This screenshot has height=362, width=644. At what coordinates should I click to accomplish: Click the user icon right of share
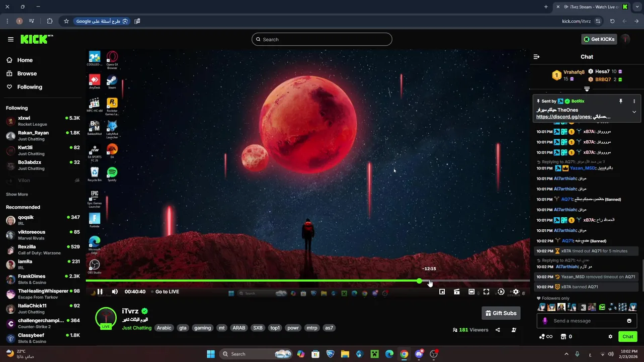(514, 330)
